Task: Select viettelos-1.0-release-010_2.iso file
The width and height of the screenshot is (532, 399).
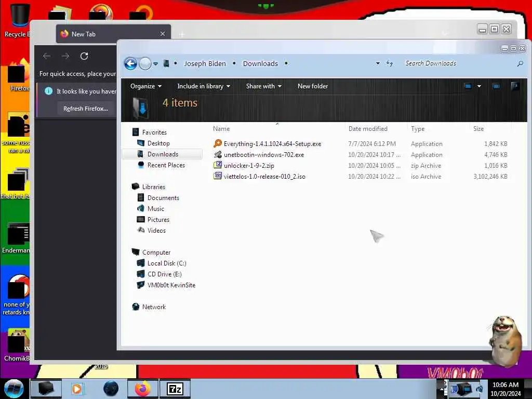Action: (x=264, y=177)
